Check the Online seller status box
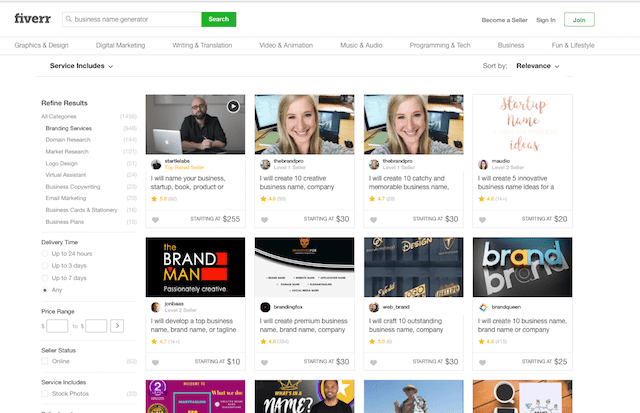The width and height of the screenshot is (640, 413). pyautogui.click(x=45, y=361)
